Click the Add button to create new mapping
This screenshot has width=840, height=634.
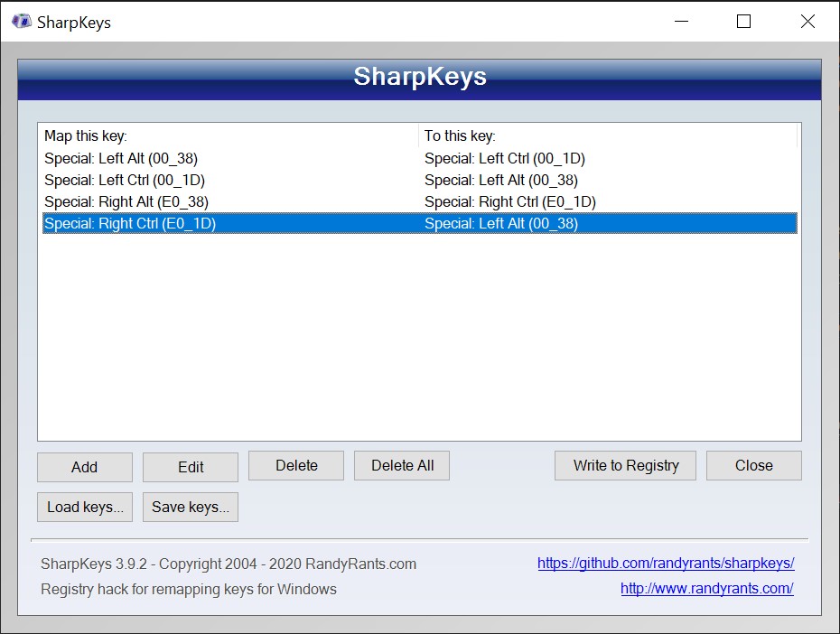[84, 467]
